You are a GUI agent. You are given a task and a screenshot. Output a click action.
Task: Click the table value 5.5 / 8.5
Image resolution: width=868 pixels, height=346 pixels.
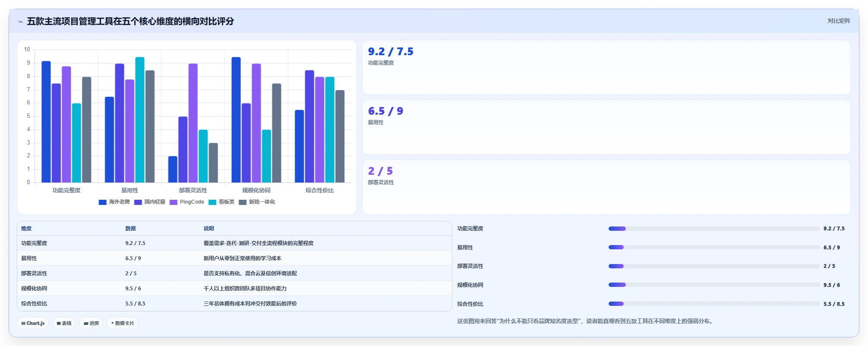click(x=136, y=304)
